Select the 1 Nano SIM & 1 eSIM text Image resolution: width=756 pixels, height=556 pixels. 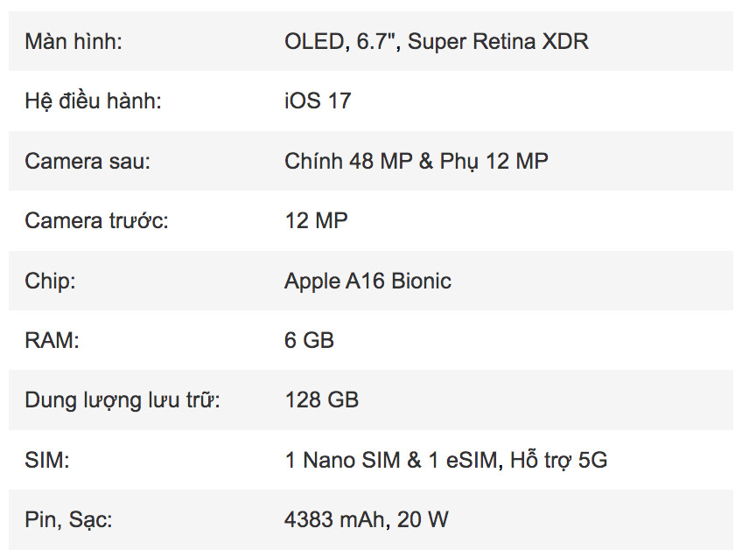click(x=391, y=461)
